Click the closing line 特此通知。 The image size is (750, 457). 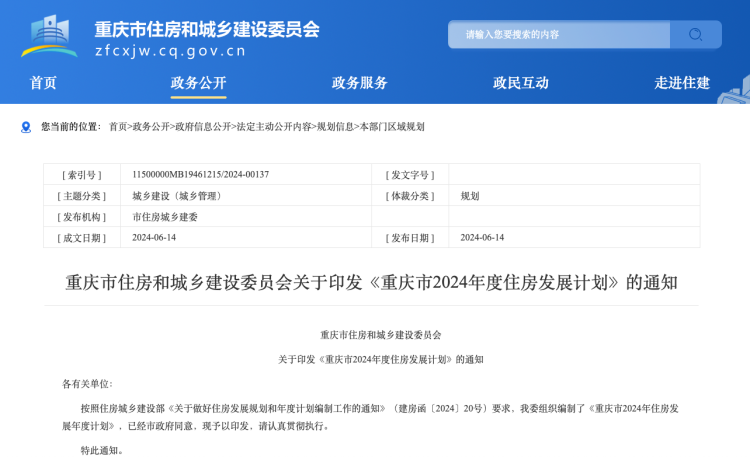tap(101, 450)
